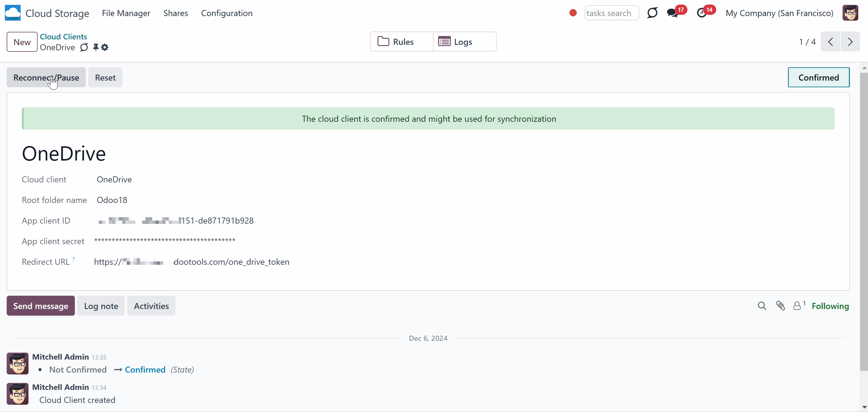
Task: Click Mitchell Admin avatar on 13:34 message
Action: tap(18, 394)
